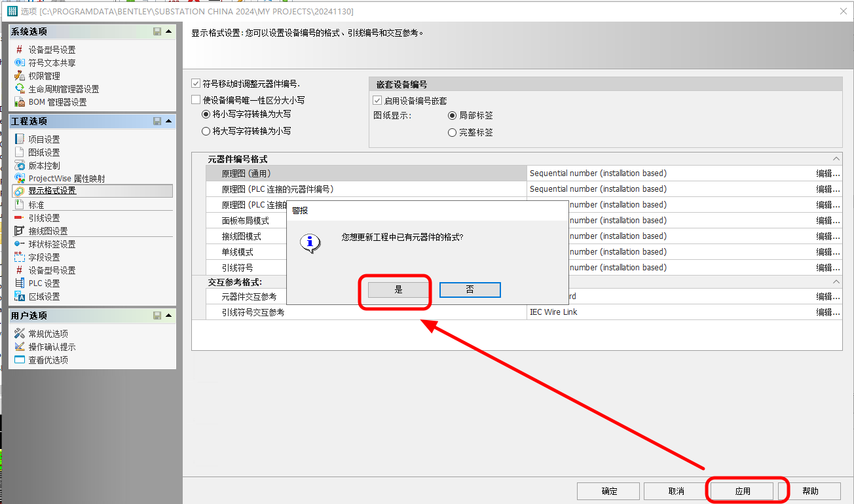Open the 权限管理 icon
This screenshot has width=854, height=504.
click(x=20, y=76)
